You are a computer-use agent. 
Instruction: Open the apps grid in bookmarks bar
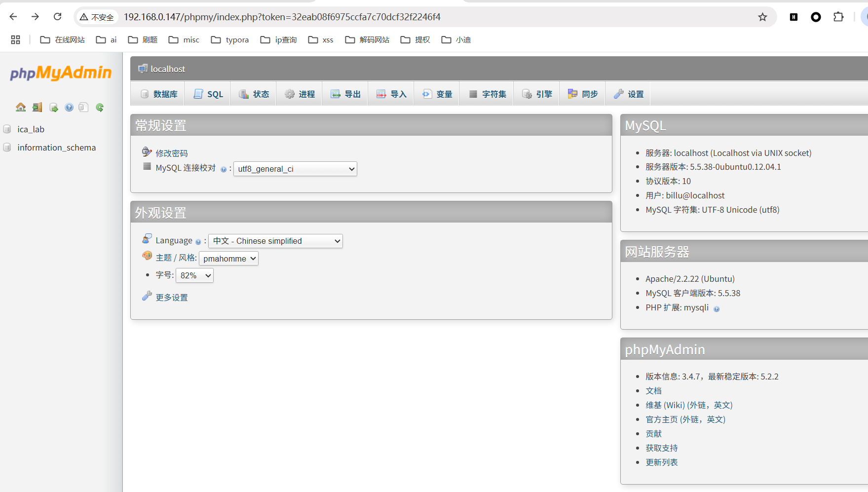click(x=15, y=39)
